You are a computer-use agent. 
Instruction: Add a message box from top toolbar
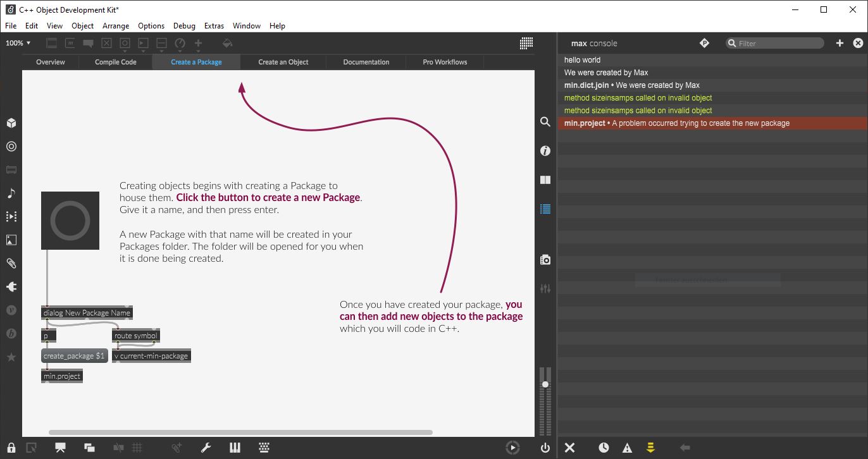click(70, 43)
